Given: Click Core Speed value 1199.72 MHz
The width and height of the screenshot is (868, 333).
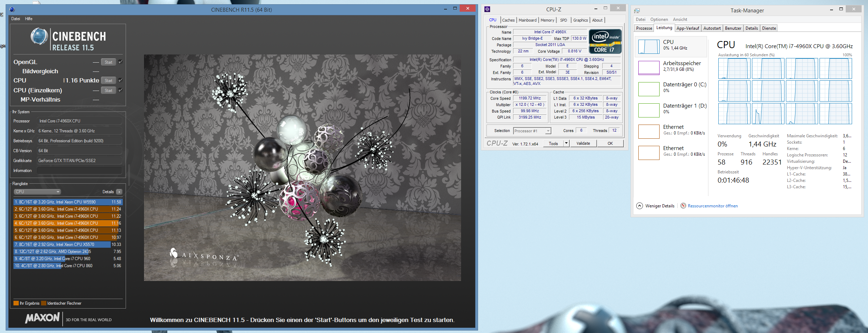Looking at the screenshot, I should pos(530,98).
